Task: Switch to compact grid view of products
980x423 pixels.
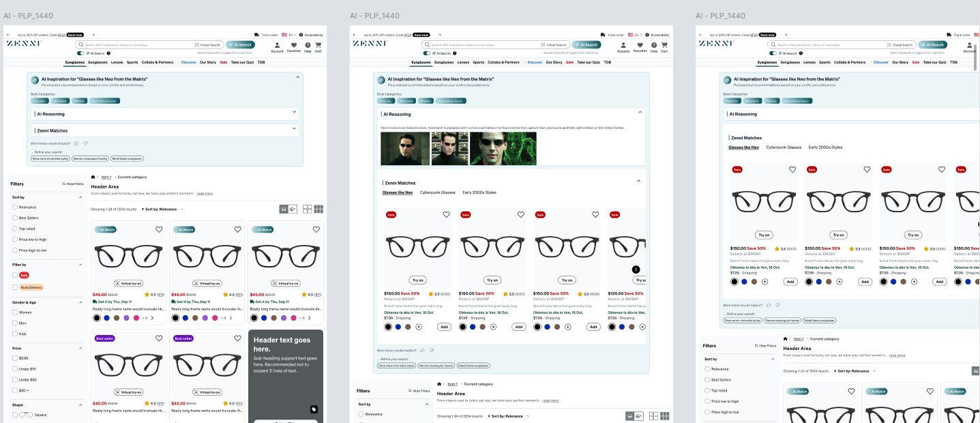Action: pos(318,209)
